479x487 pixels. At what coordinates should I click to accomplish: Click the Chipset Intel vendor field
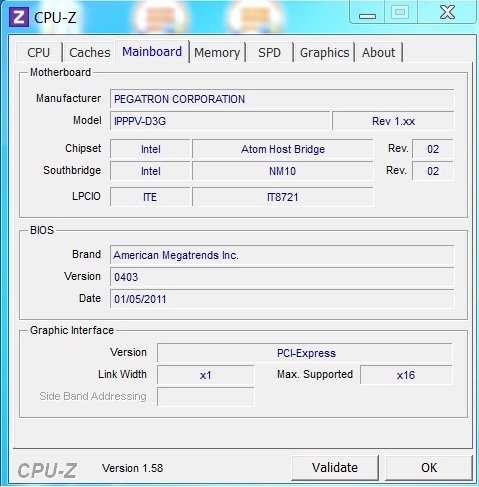(150, 149)
